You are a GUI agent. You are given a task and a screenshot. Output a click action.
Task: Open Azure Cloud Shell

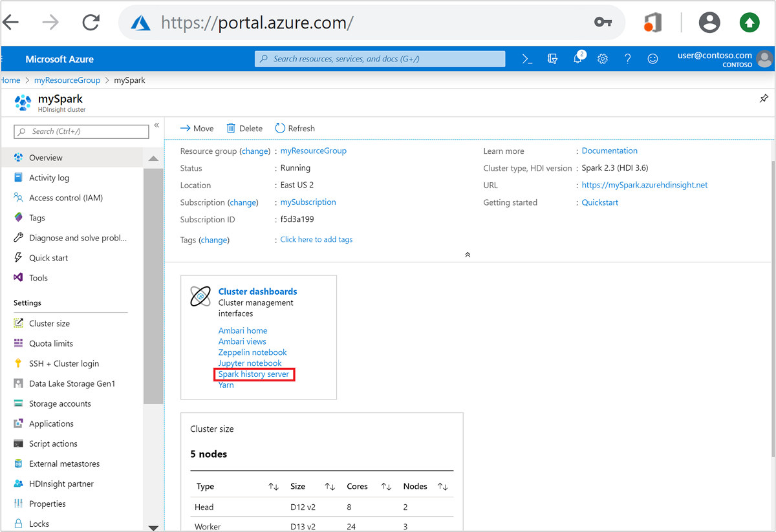click(x=526, y=58)
